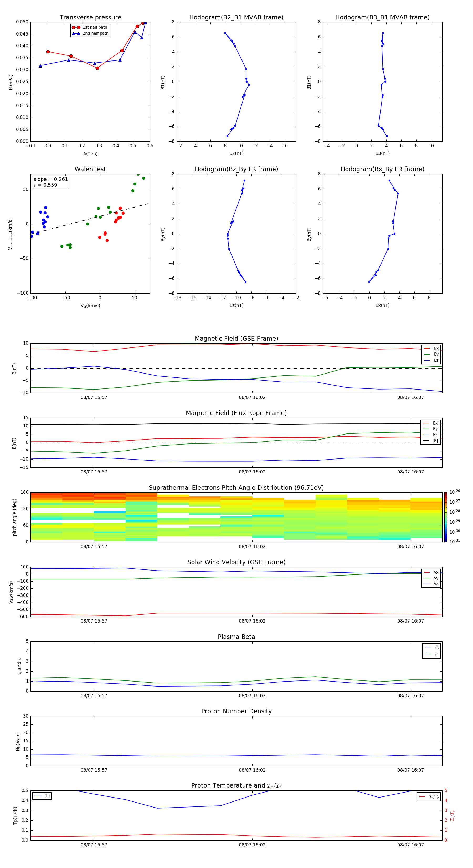Click 'Suprathermal Electrons Pitch Angle Distribution' title
The height and width of the screenshot is (868, 473).
pos(236,488)
